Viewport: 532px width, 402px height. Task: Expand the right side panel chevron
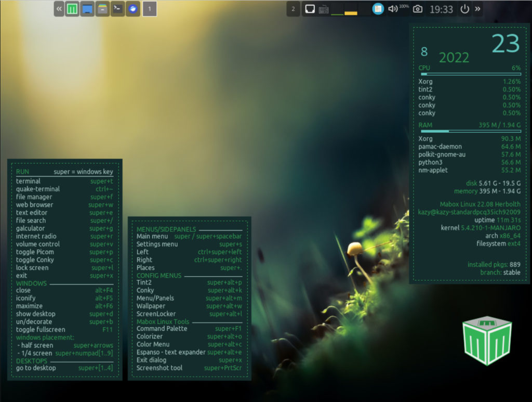477,9
